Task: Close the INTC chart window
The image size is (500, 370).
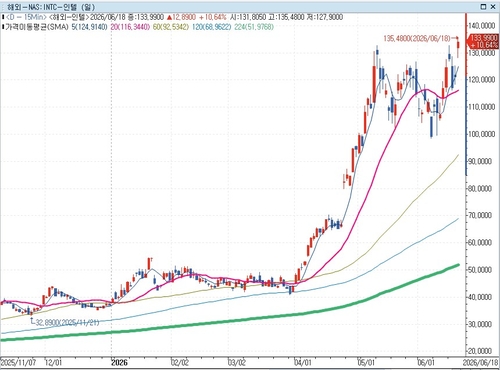Action: 493,7
